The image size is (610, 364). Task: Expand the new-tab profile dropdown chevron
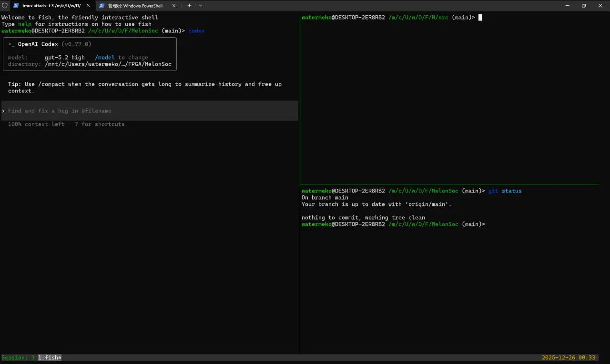coord(200,6)
